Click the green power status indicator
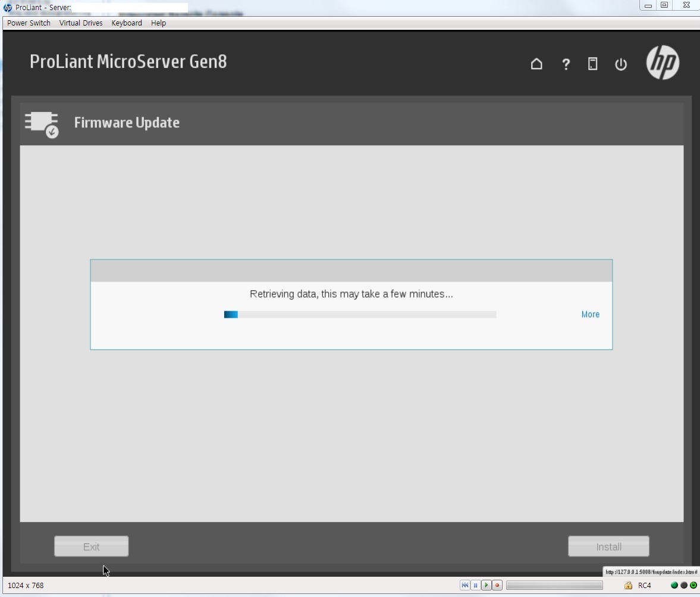Image resolution: width=700 pixels, height=597 pixels. [x=693, y=585]
